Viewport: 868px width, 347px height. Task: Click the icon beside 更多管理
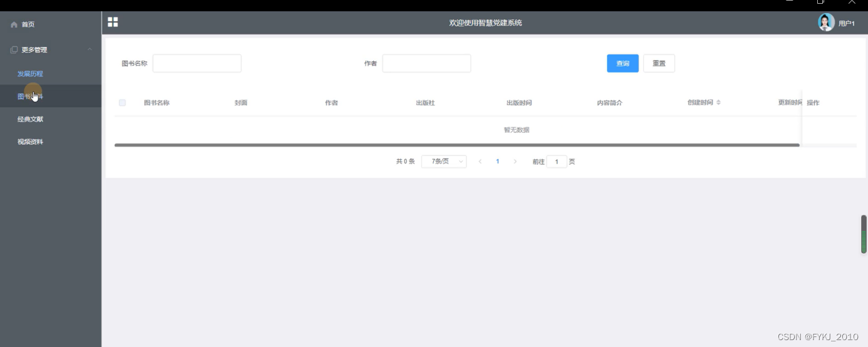tap(14, 49)
